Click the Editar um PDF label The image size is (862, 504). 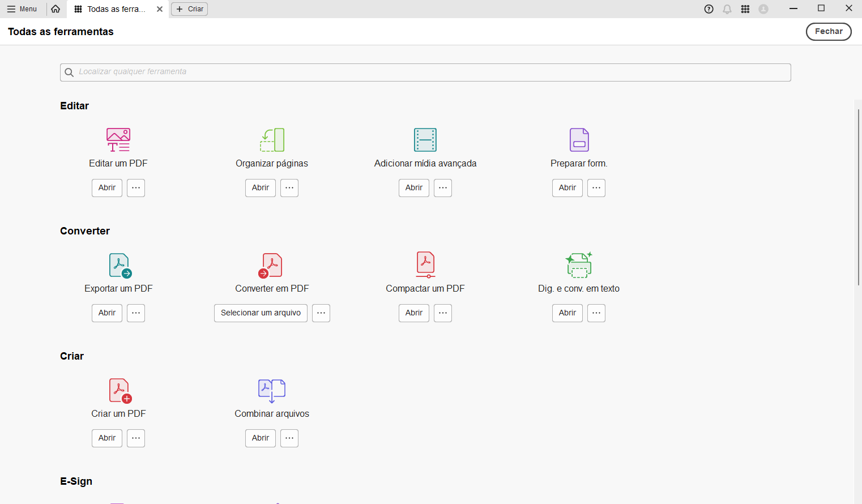click(x=118, y=164)
